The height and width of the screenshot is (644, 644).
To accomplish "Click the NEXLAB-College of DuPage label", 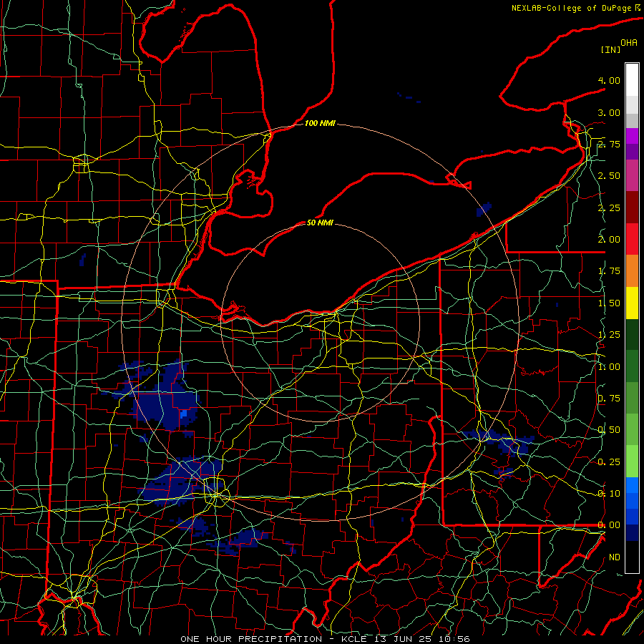I will (572, 8).
